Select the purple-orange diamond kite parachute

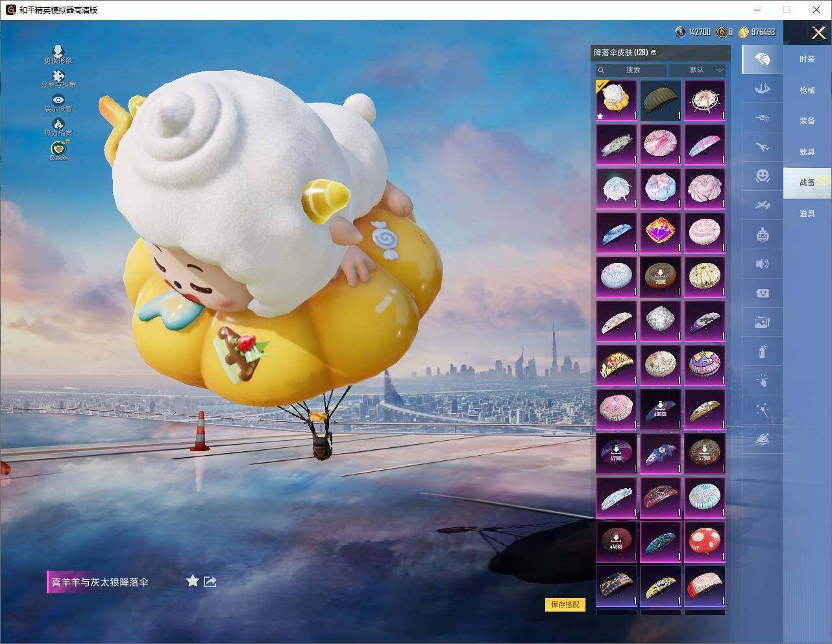(661, 232)
